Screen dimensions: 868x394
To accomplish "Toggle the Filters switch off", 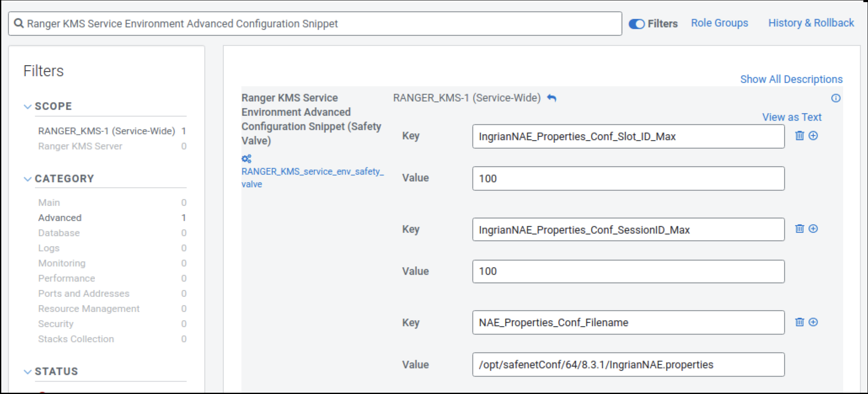I will (636, 24).
